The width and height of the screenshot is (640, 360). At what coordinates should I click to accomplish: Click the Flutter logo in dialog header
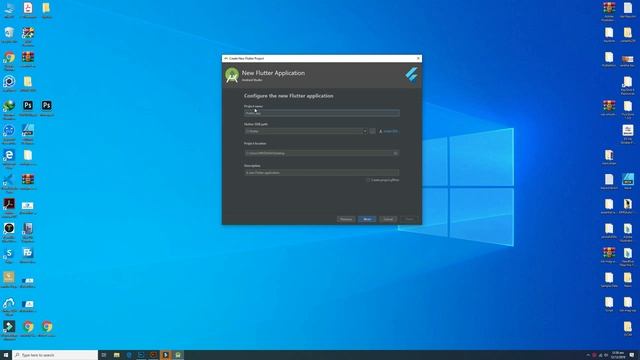point(411,75)
